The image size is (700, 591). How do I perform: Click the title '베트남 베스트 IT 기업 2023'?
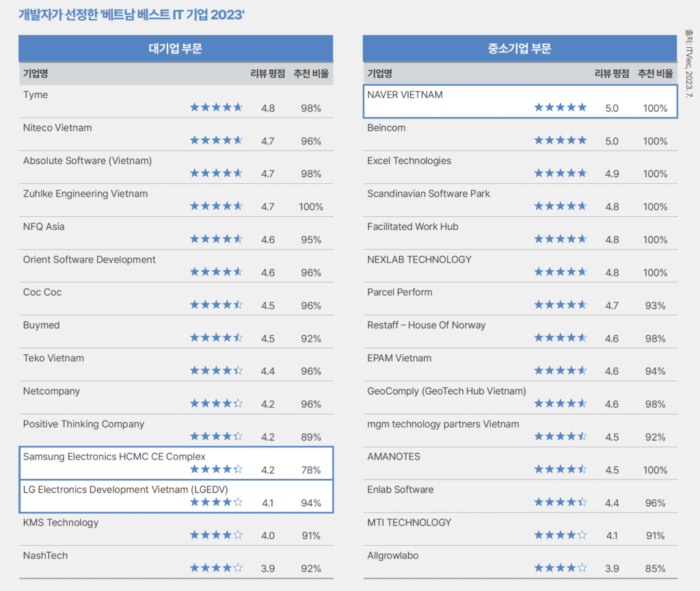tap(173, 15)
